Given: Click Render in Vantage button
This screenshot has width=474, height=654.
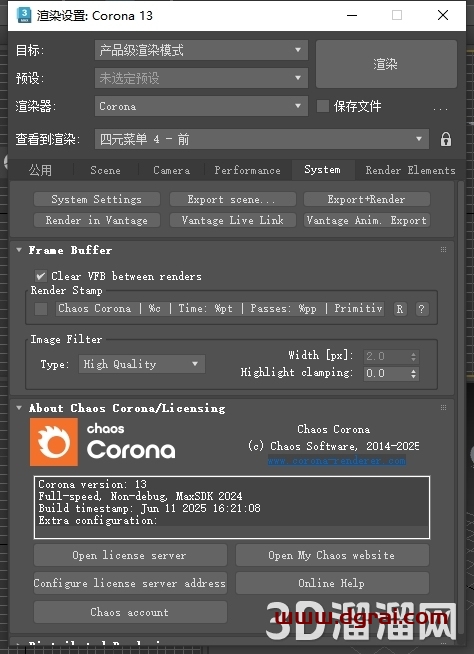Looking at the screenshot, I should coord(97,220).
